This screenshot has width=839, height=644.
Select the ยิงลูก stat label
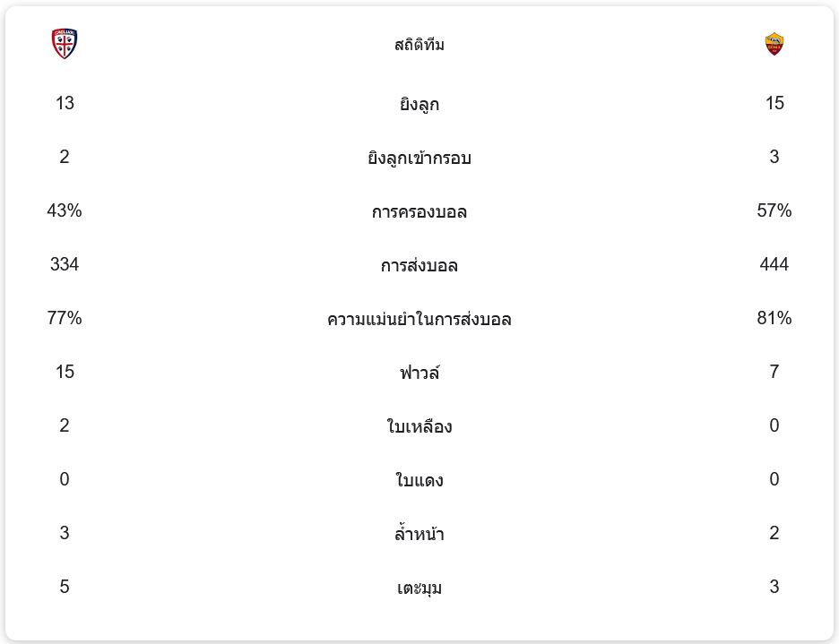click(419, 105)
